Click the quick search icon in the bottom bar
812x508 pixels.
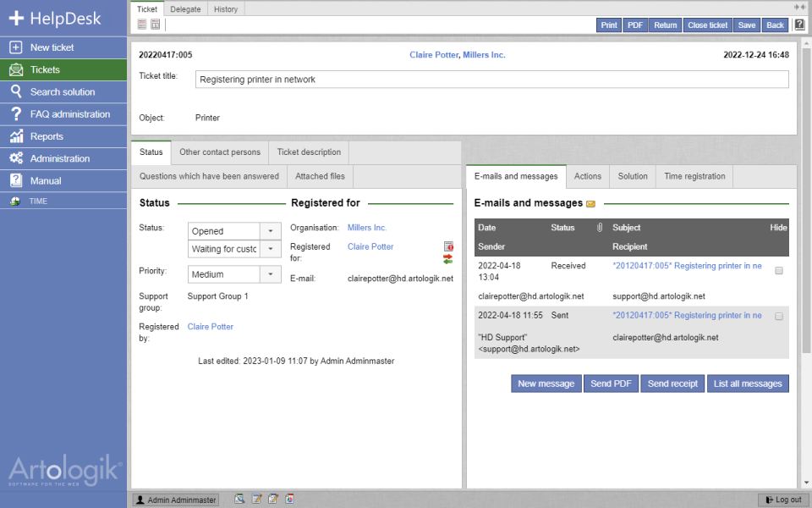[x=240, y=500]
